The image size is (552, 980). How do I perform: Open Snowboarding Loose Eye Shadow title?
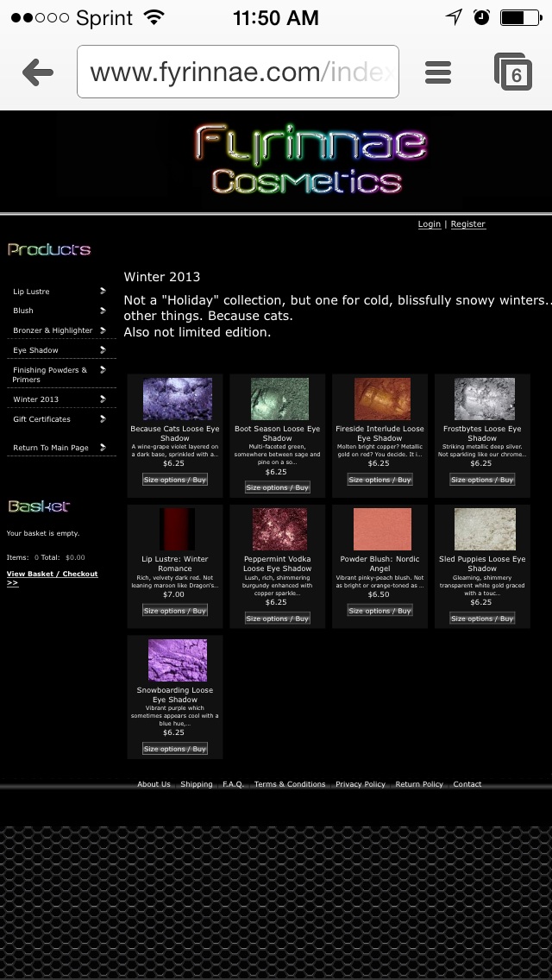(x=175, y=694)
